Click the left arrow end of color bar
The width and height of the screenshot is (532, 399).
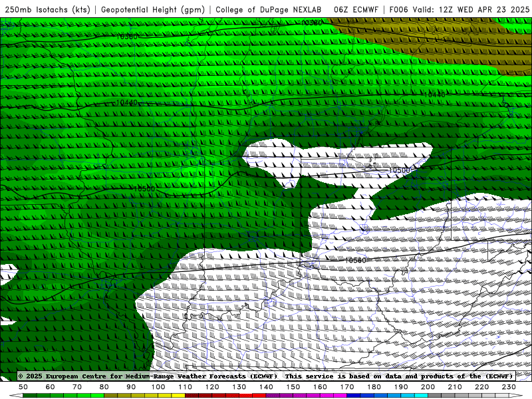15,396
